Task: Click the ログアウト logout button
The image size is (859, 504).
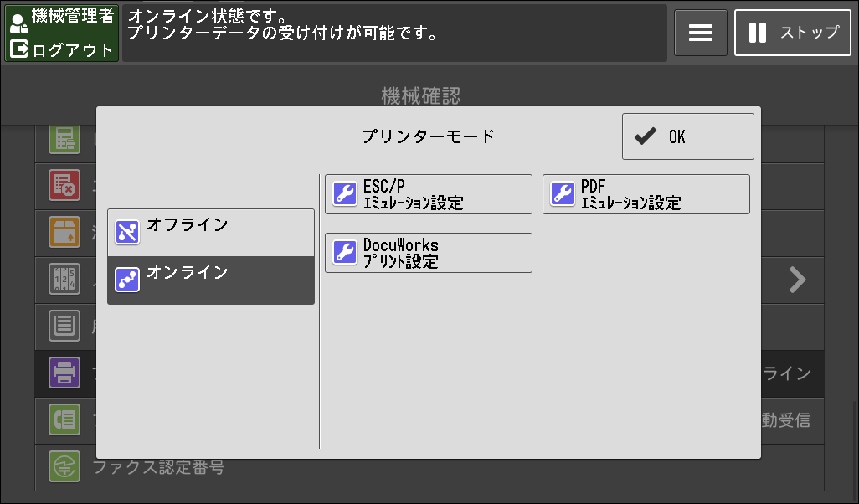Action: tap(62, 49)
